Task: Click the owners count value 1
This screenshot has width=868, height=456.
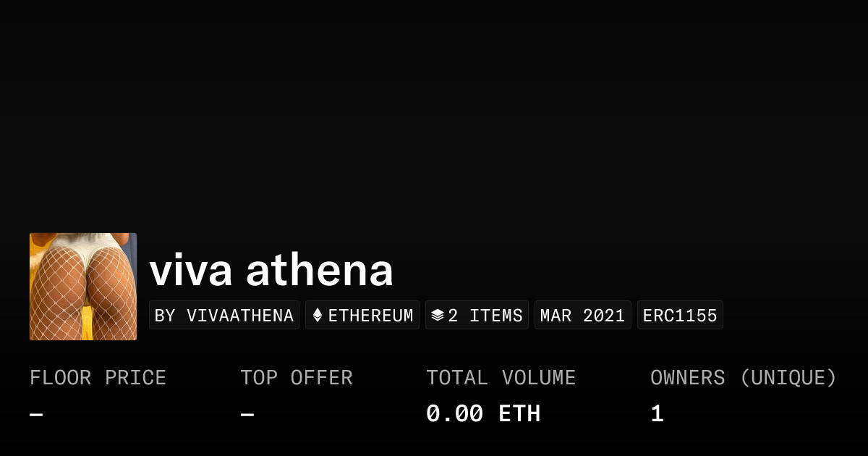Action: point(657,414)
